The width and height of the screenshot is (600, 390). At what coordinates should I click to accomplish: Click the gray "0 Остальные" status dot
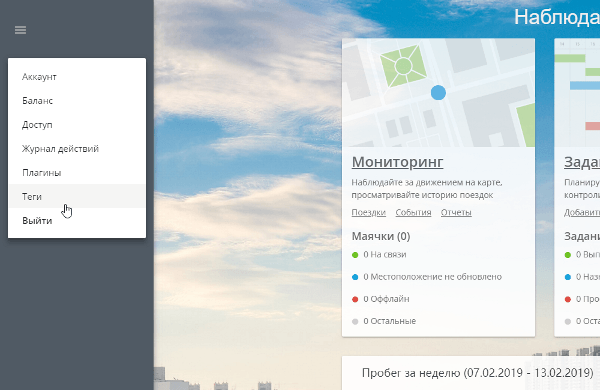pyautogui.click(x=355, y=321)
